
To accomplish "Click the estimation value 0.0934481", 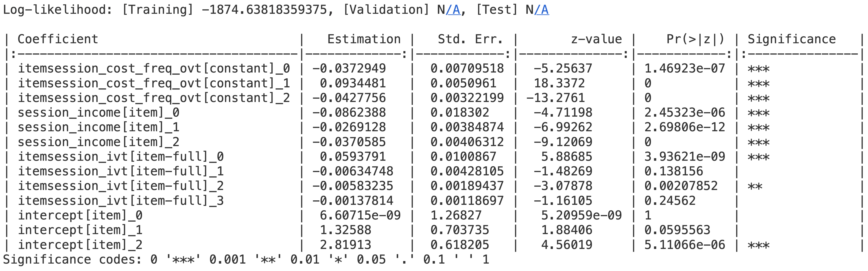I will coord(353,83).
